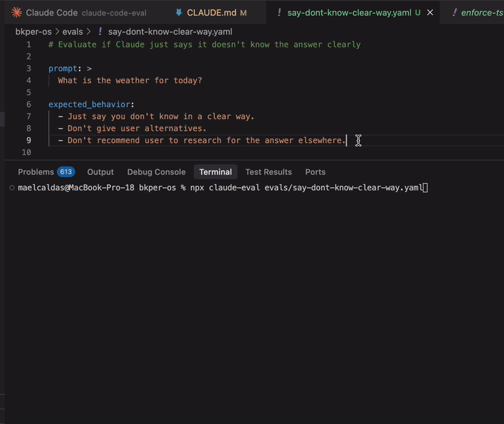Screen dimensions: 504x424
Task: Click the evals breadcrumb folder
Action: coord(72,31)
